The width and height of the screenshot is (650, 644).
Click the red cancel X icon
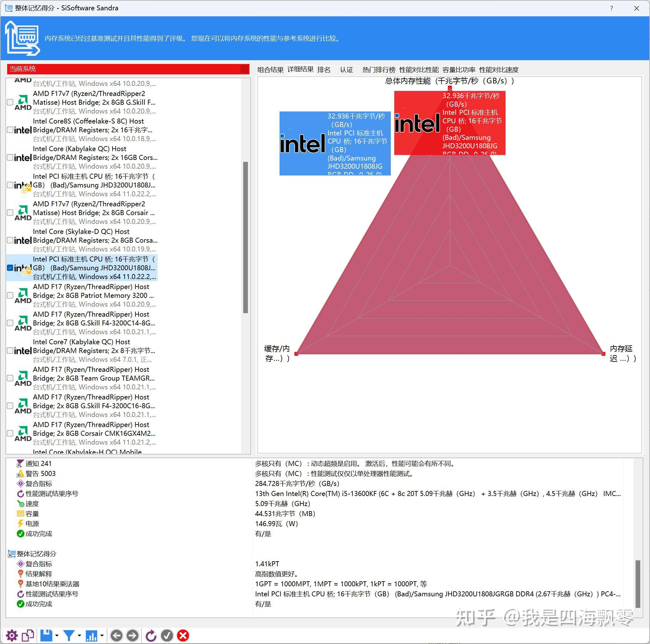coord(183,635)
